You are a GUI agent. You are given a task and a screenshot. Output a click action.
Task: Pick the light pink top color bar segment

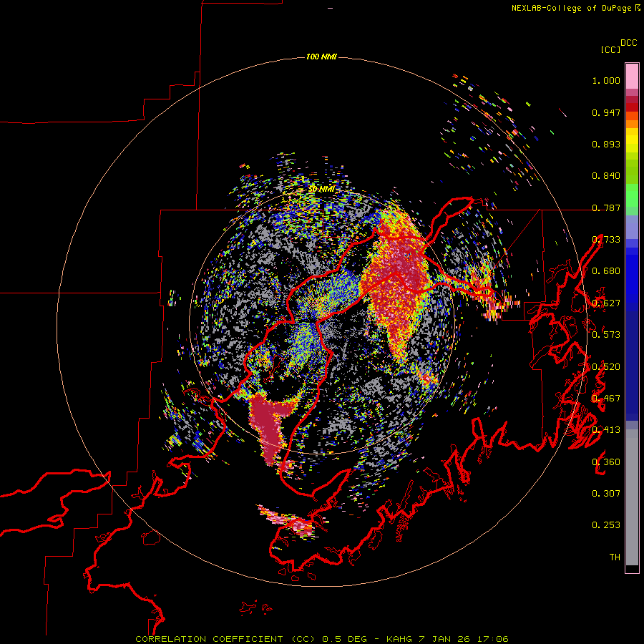tap(632, 76)
